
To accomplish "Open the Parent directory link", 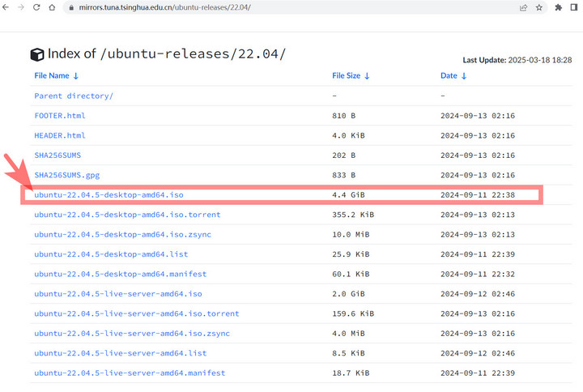I will tap(74, 96).
